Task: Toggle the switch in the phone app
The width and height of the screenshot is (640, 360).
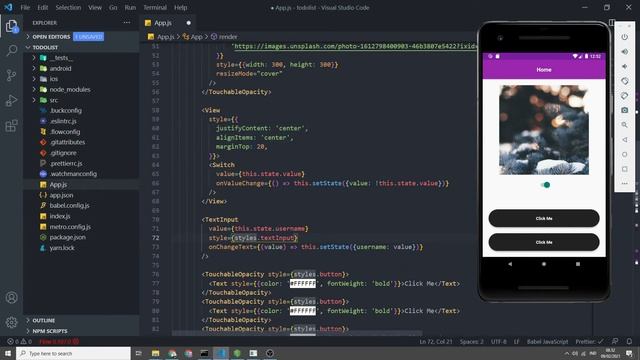Action: pyautogui.click(x=545, y=185)
